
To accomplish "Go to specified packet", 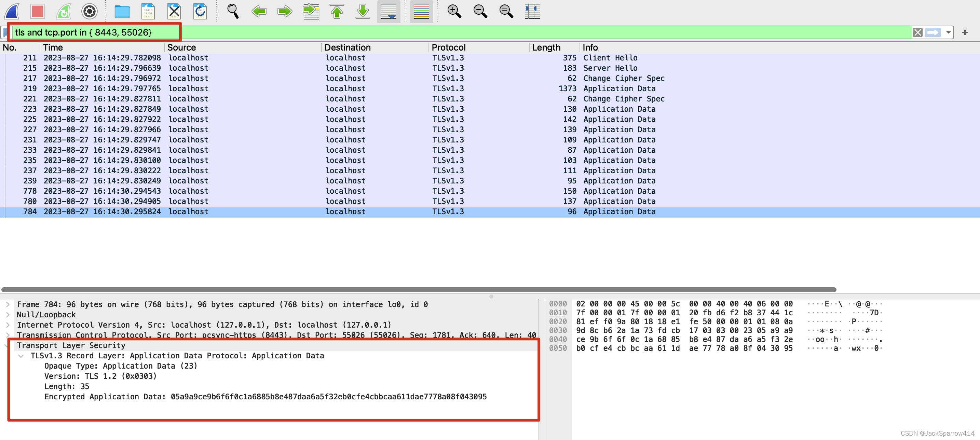I will 311,11.
